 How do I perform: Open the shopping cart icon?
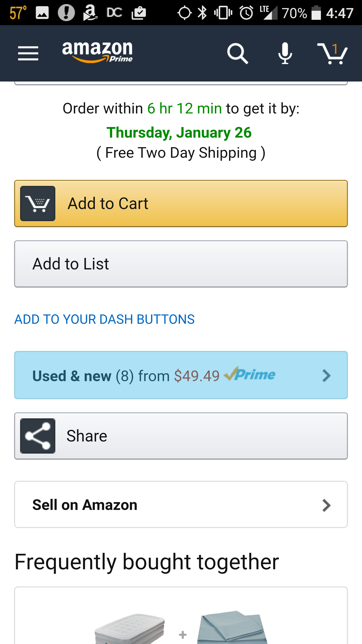coord(332,53)
